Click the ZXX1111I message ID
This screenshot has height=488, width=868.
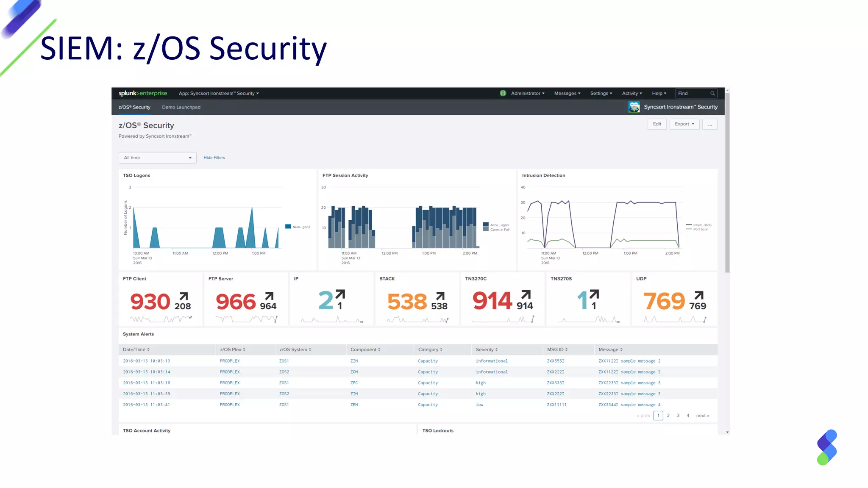coord(556,405)
